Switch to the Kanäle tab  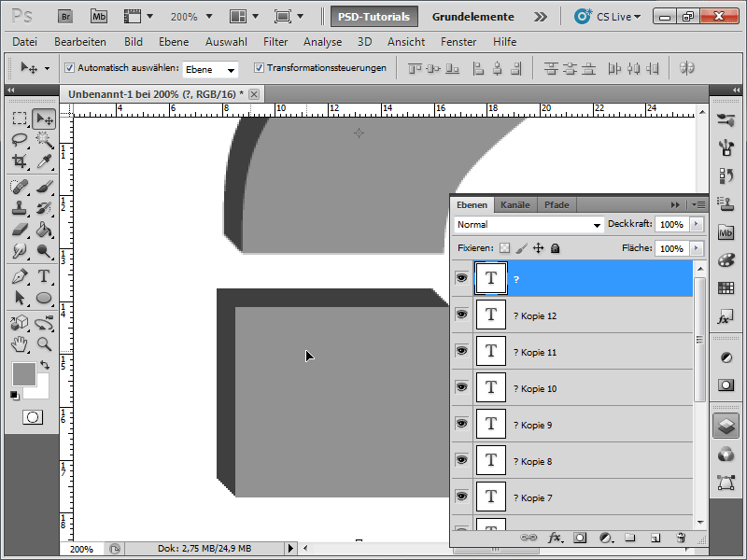515,204
